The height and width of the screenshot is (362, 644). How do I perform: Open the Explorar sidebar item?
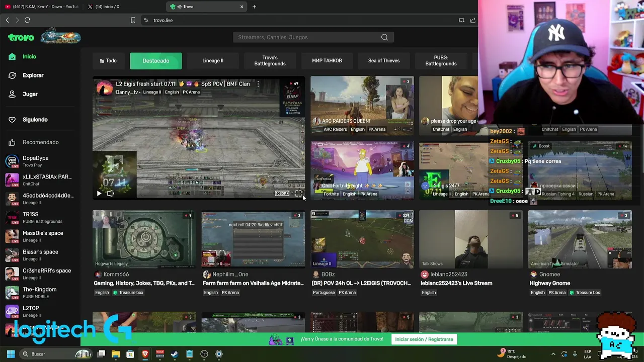33,75
